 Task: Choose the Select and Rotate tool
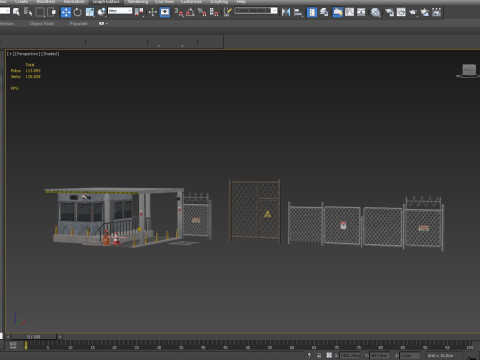point(78,12)
